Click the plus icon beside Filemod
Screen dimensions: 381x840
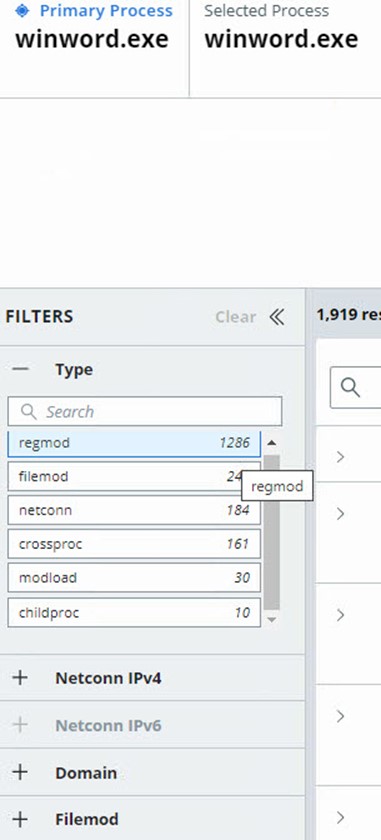pos(20,819)
